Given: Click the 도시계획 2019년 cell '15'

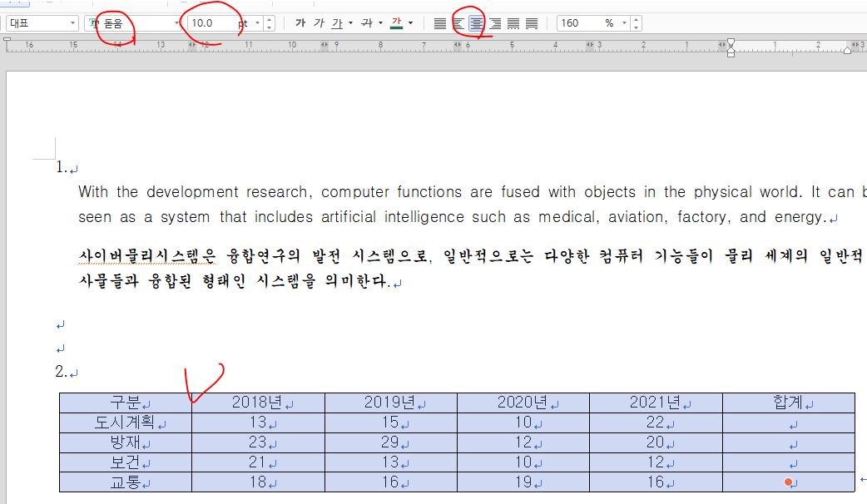Looking at the screenshot, I should pos(391,422).
